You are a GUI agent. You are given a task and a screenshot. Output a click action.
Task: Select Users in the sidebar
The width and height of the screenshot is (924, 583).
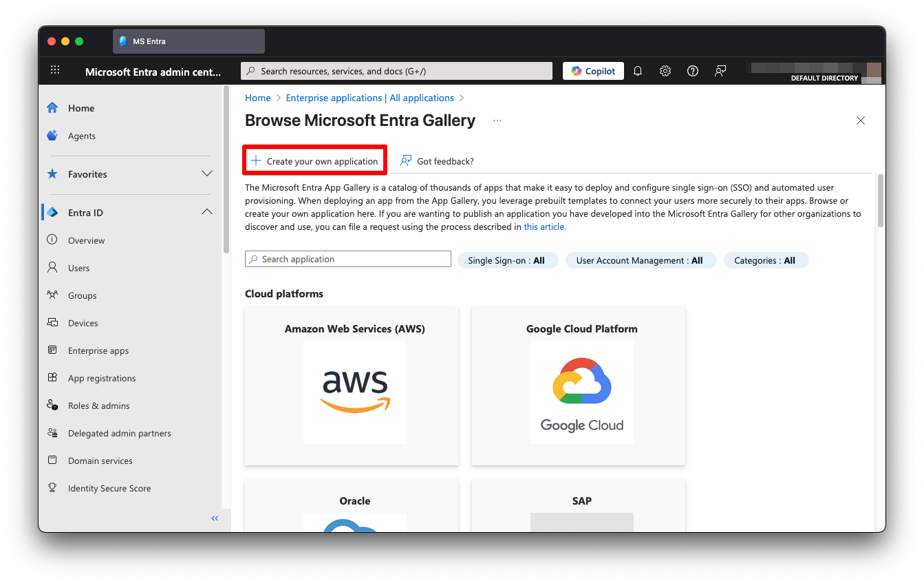coord(79,268)
